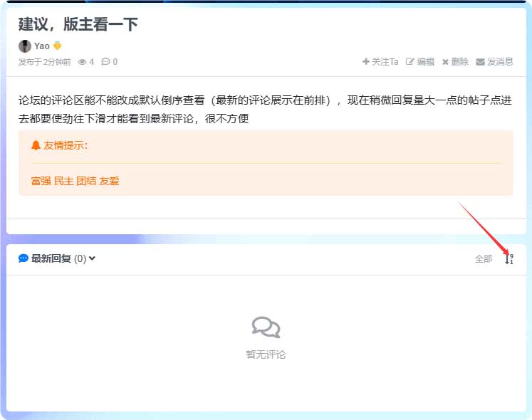This screenshot has height=420, width=532.
Task: Click the eye view-count icon
Action: click(x=82, y=62)
